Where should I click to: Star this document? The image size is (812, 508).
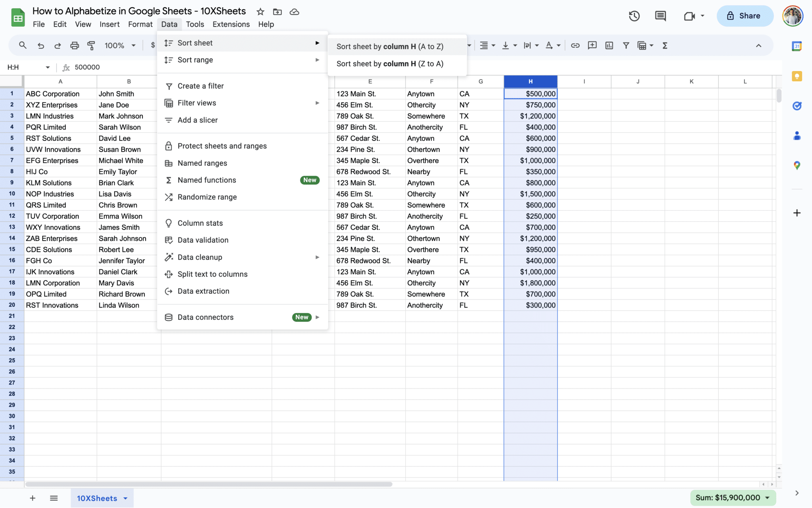point(260,12)
